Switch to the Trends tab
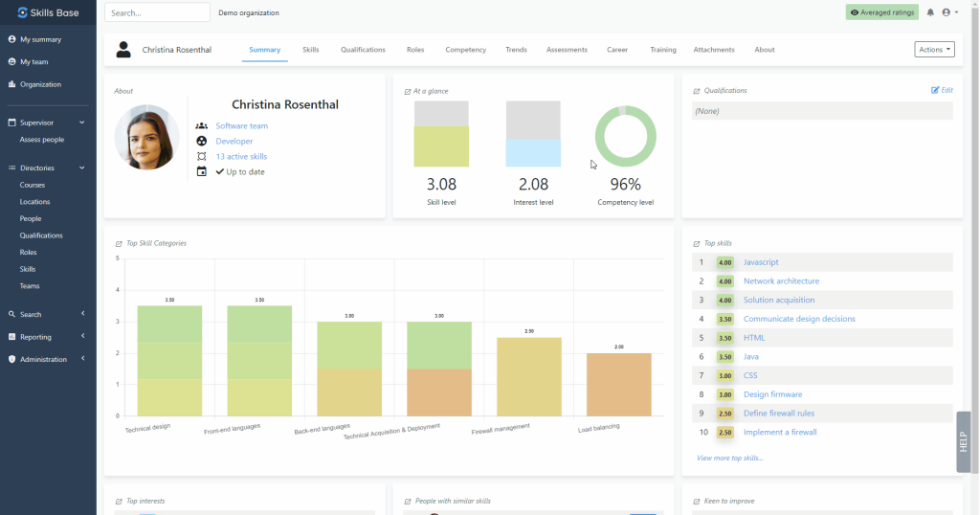 [516, 50]
